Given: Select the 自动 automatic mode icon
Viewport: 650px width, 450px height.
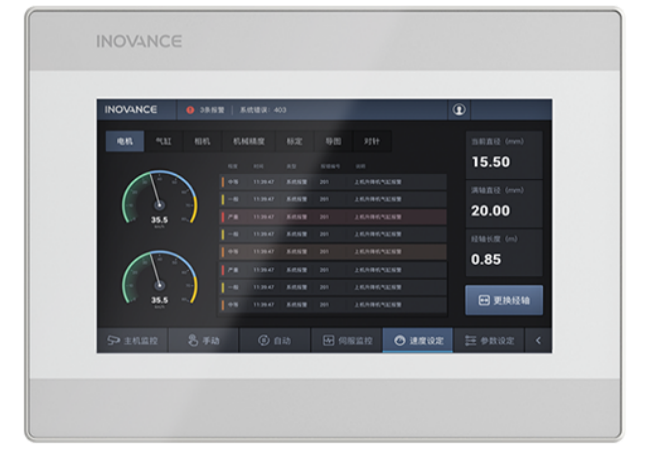Looking at the screenshot, I should [264, 341].
